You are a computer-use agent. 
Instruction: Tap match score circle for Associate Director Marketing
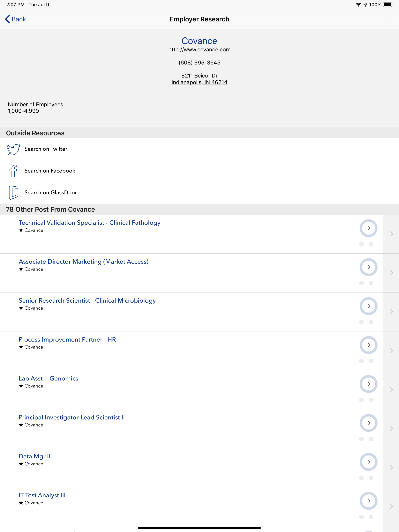368,267
